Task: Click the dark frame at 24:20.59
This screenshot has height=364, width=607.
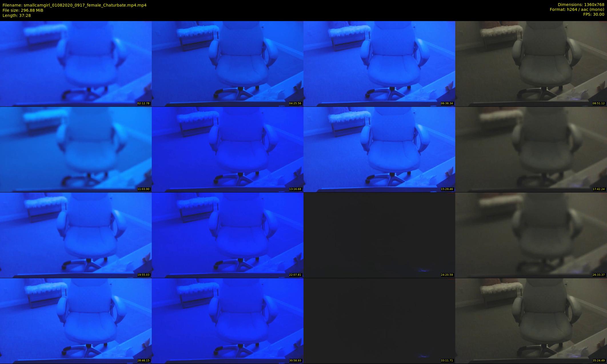Action: (x=379, y=235)
